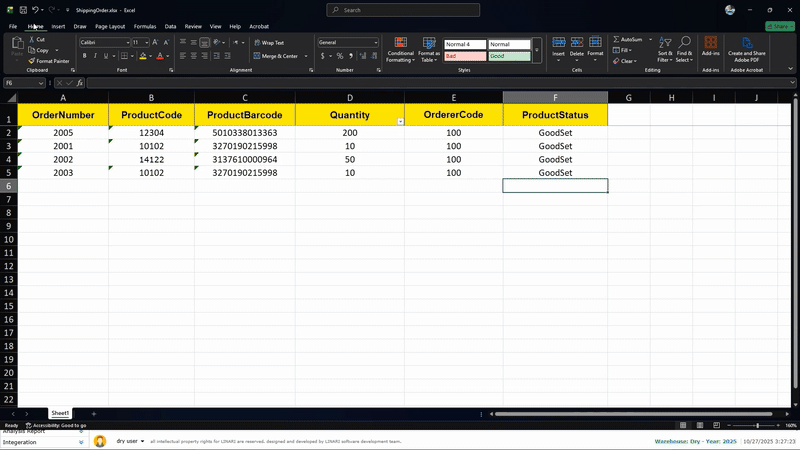
Task: Toggle Italic formatting
Action: [97, 56]
